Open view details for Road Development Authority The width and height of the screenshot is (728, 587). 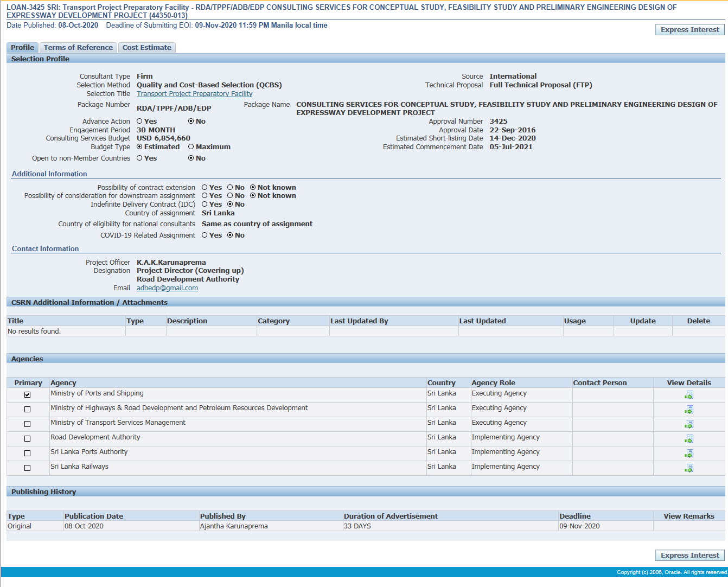pos(688,439)
